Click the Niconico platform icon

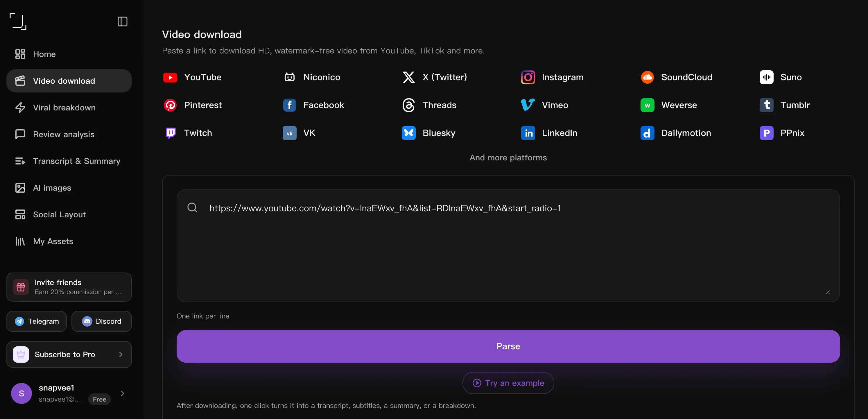tap(289, 77)
